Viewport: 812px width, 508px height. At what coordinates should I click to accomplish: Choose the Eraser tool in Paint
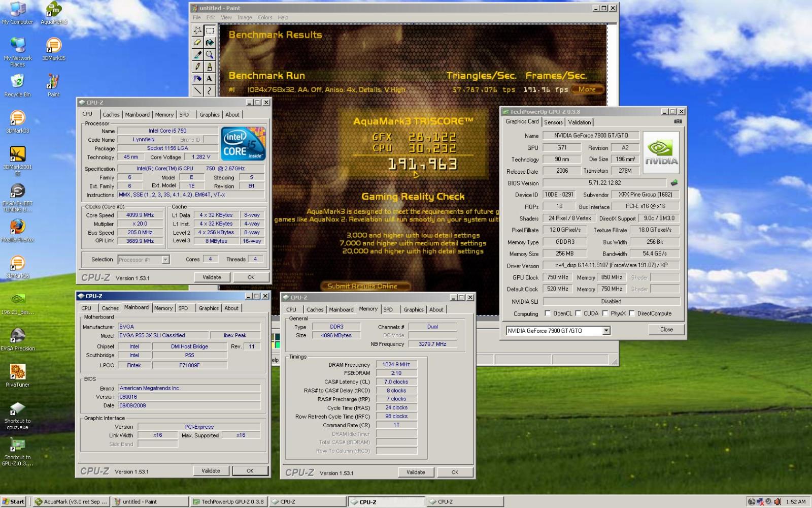click(x=197, y=43)
